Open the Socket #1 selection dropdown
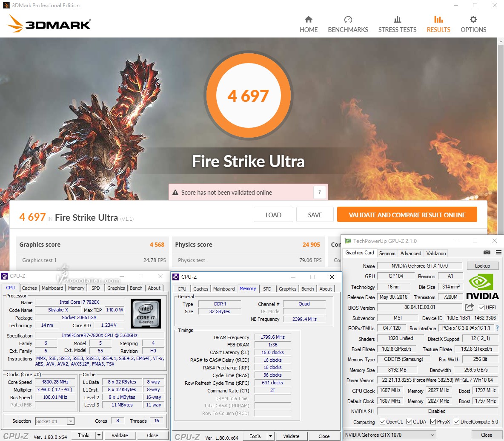Viewport: 504px width, 441px height. coord(54,421)
